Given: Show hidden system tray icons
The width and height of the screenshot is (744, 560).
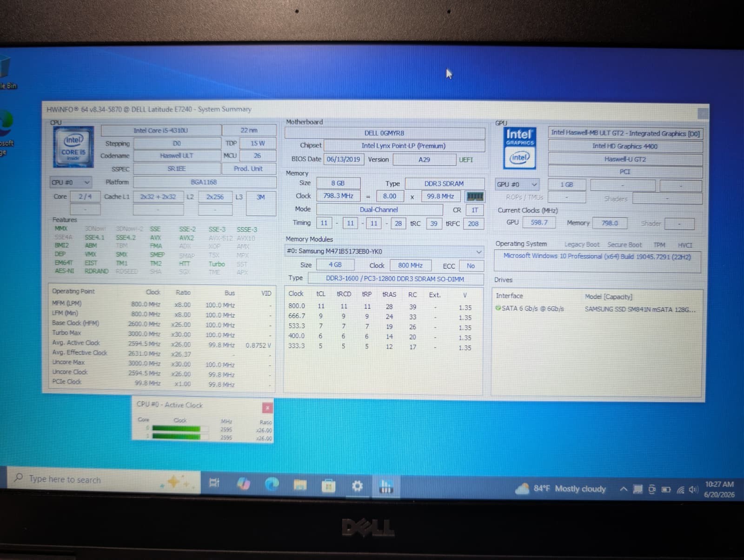Looking at the screenshot, I should click(x=624, y=489).
